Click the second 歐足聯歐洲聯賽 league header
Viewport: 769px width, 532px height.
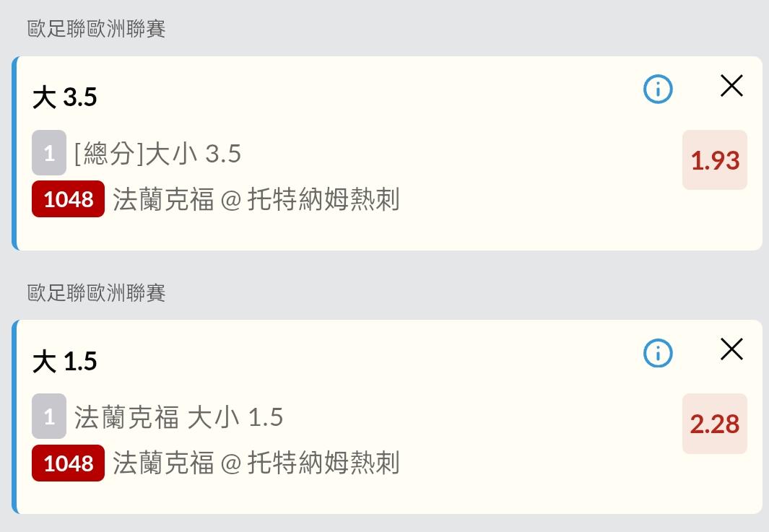96,293
